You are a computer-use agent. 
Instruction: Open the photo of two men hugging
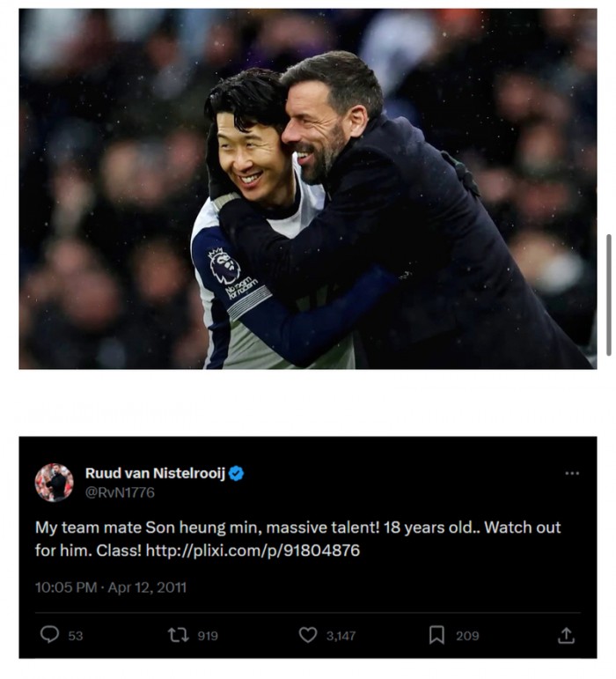(307, 188)
